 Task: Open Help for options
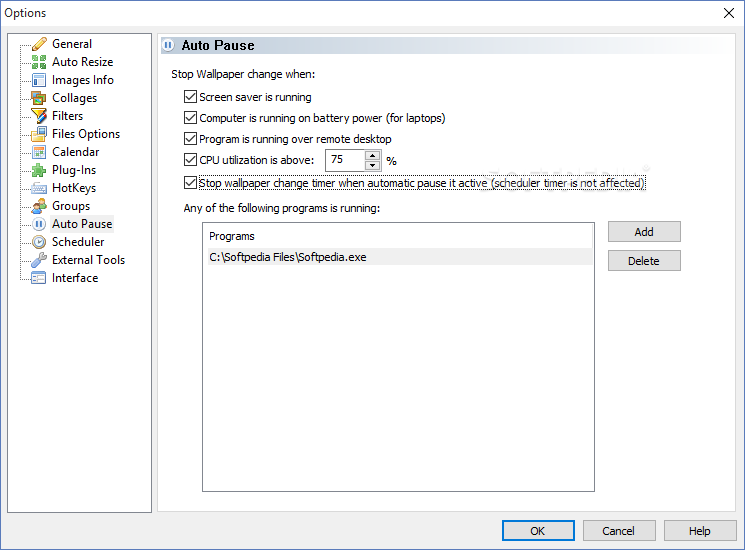point(699,531)
